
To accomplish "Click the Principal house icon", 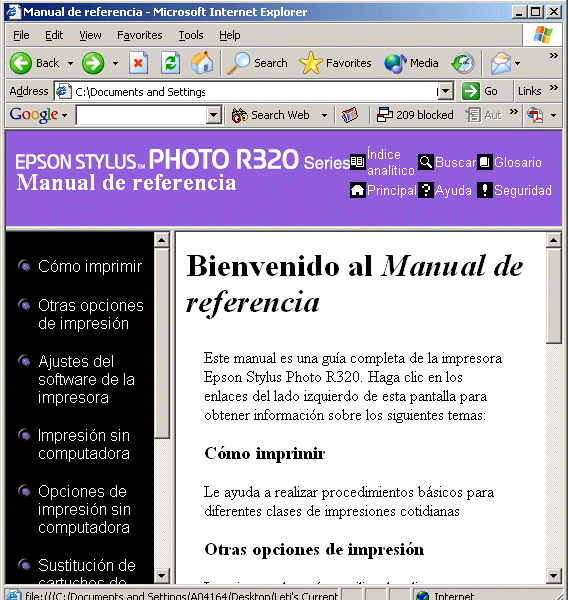I will click(x=357, y=190).
